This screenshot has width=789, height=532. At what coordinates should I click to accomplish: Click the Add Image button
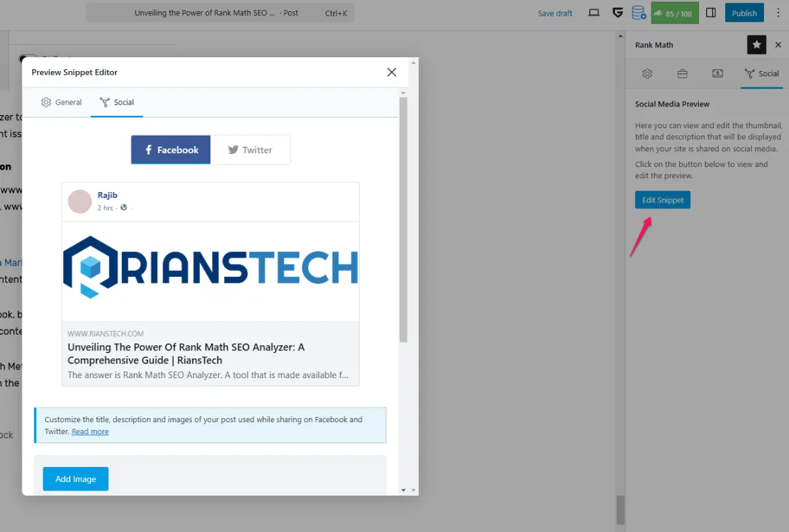pos(75,479)
